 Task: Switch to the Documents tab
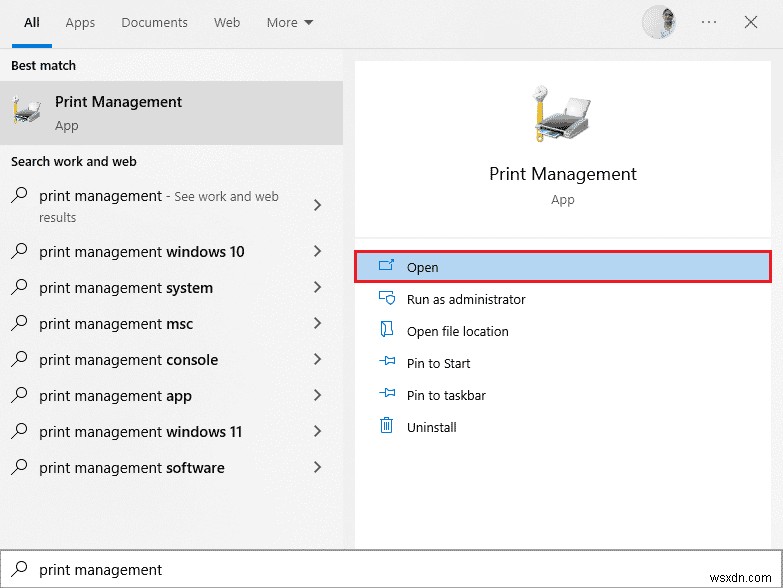pos(154,22)
